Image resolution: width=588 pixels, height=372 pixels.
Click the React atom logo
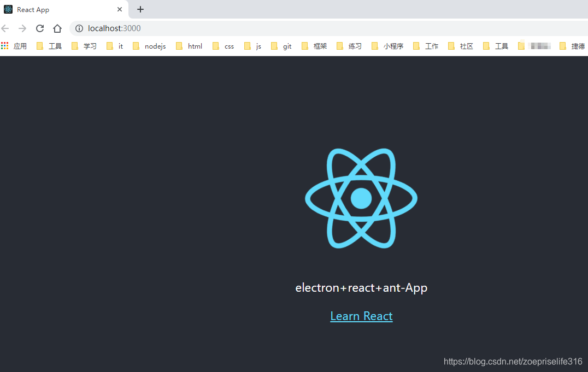(x=361, y=198)
